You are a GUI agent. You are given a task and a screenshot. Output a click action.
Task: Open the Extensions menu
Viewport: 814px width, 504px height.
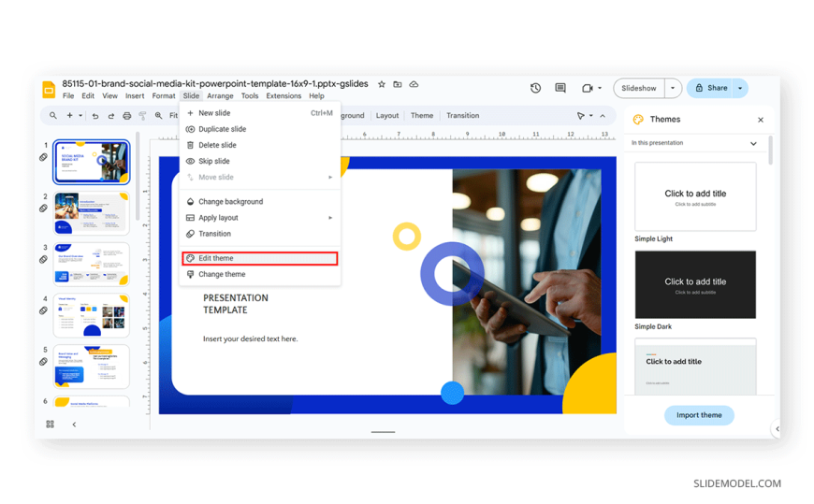[283, 96]
